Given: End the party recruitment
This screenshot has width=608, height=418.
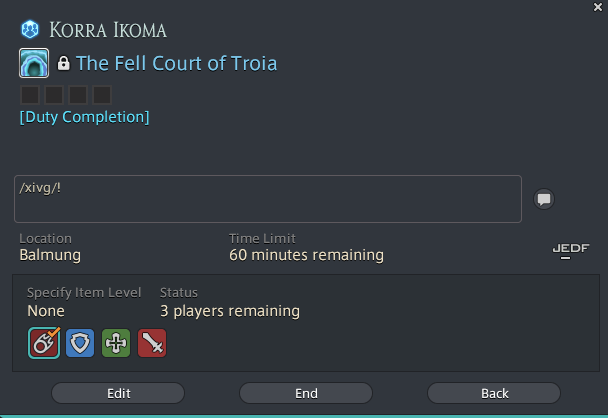Looking at the screenshot, I should tap(306, 393).
